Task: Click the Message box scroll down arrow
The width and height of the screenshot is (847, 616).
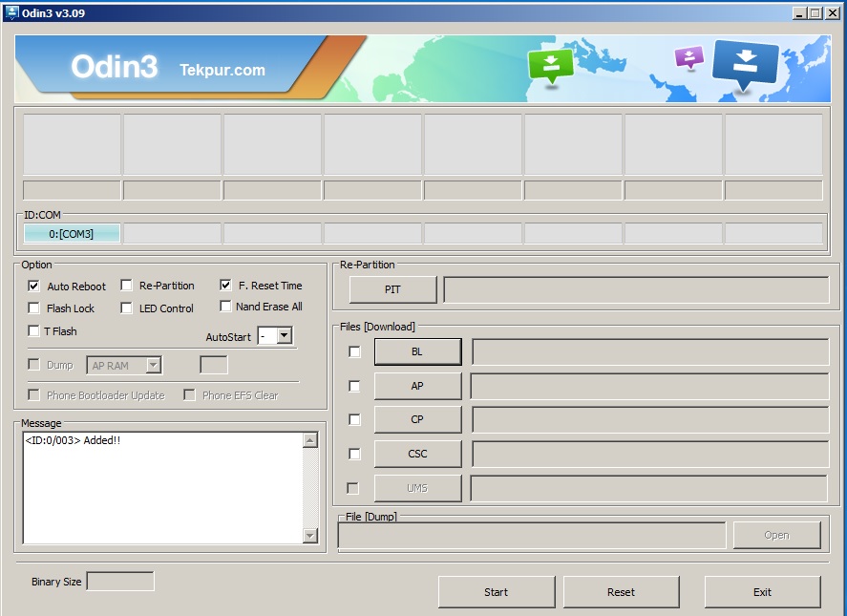Action: pos(310,536)
